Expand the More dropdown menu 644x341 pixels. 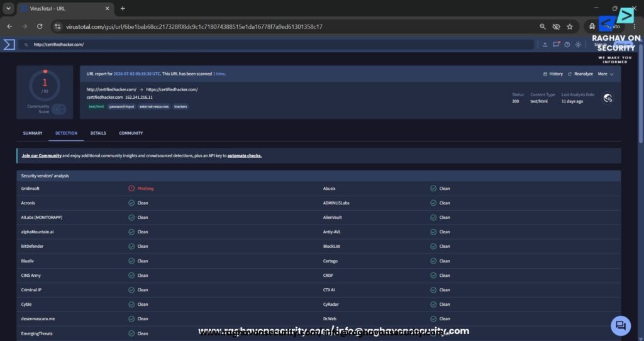pyautogui.click(x=606, y=74)
